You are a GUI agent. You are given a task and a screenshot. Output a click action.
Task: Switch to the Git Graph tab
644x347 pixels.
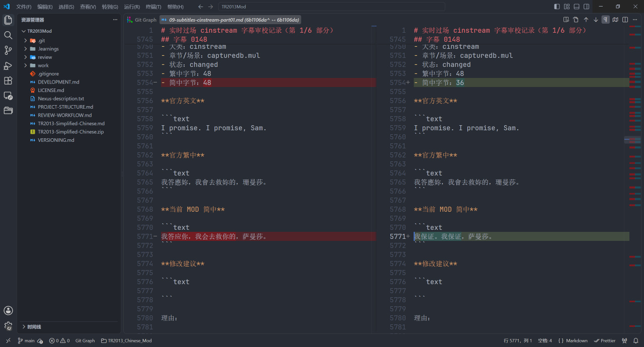click(x=142, y=20)
